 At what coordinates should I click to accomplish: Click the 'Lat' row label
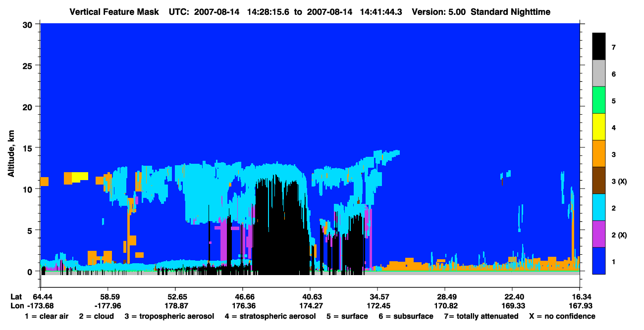[x=16, y=296]
